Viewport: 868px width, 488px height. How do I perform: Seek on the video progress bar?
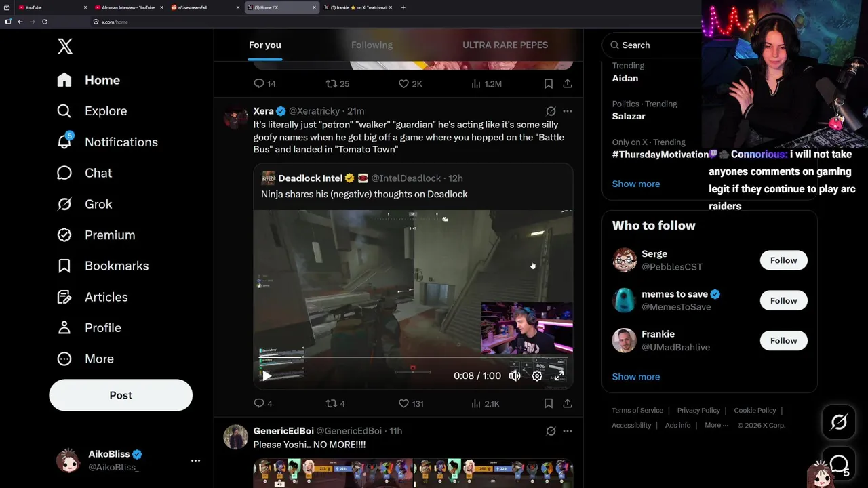pyautogui.click(x=413, y=358)
